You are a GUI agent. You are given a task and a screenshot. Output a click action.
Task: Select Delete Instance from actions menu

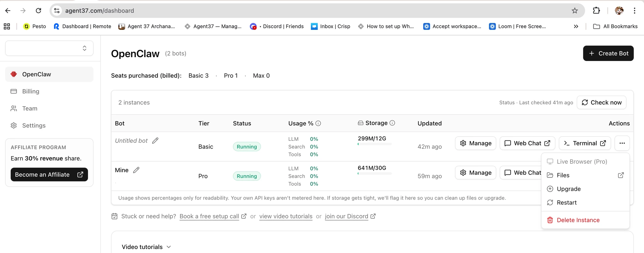click(x=585, y=220)
